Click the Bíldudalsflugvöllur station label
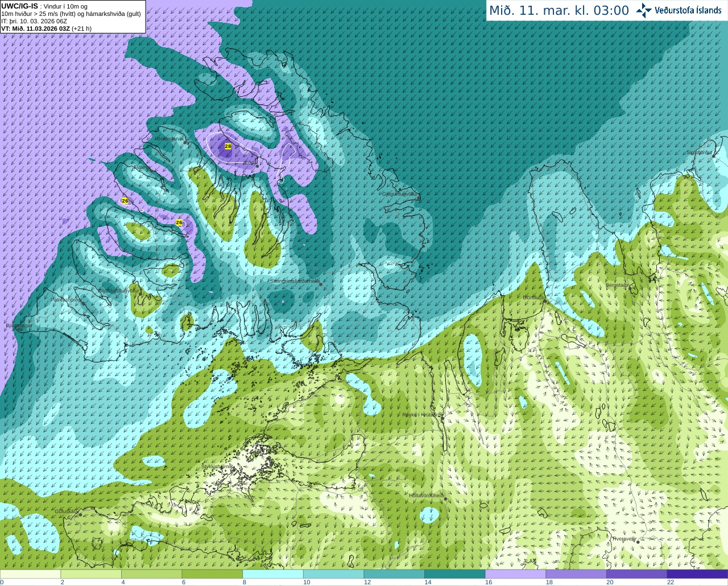The image size is (728, 586). pos(118,290)
